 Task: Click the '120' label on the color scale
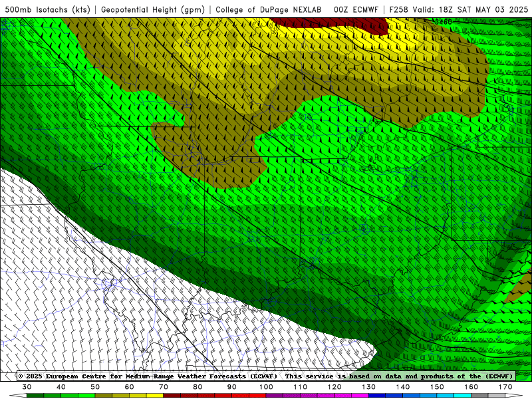(x=334, y=387)
